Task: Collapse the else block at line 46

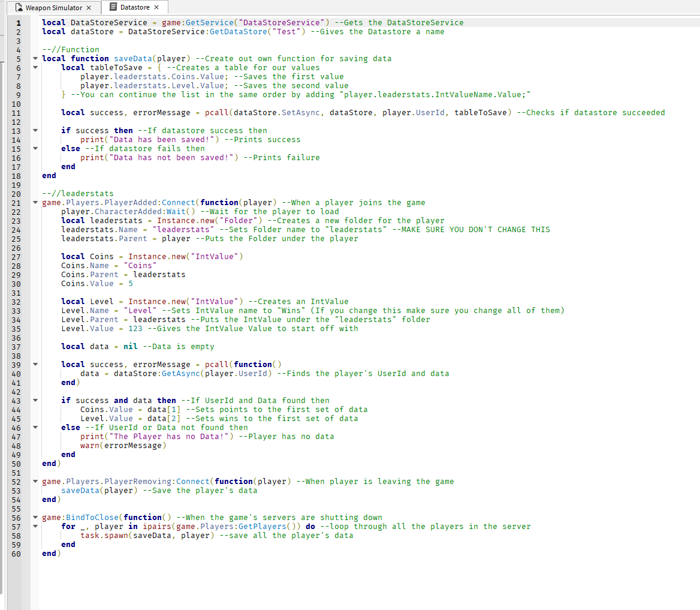Action: (x=35, y=428)
